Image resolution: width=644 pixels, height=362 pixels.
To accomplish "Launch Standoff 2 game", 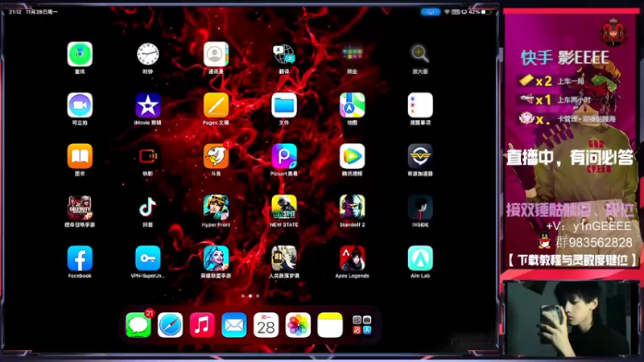I will pyautogui.click(x=352, y=208).
